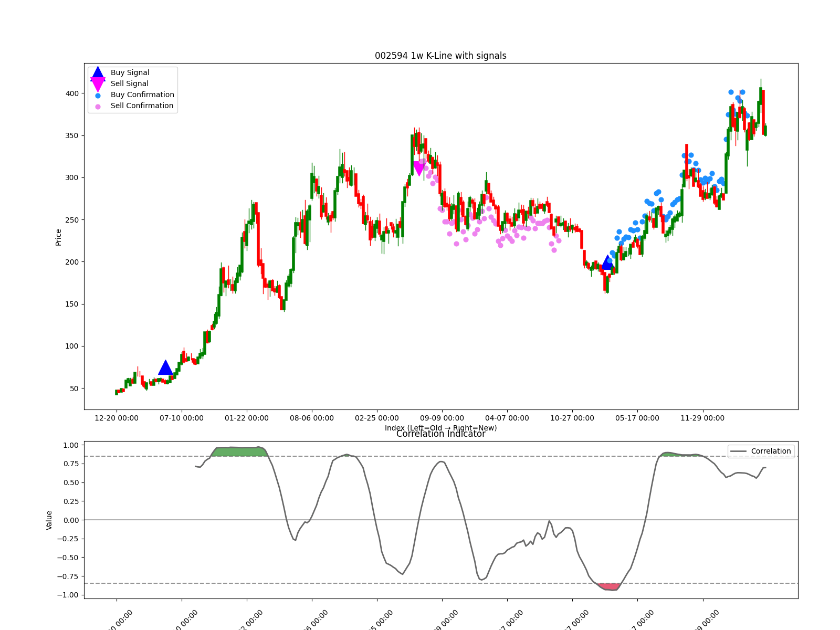Screen dimensions: 840x630
Task: Click the '07-10 00:00' x-axis label
Action: pos(182,418)
